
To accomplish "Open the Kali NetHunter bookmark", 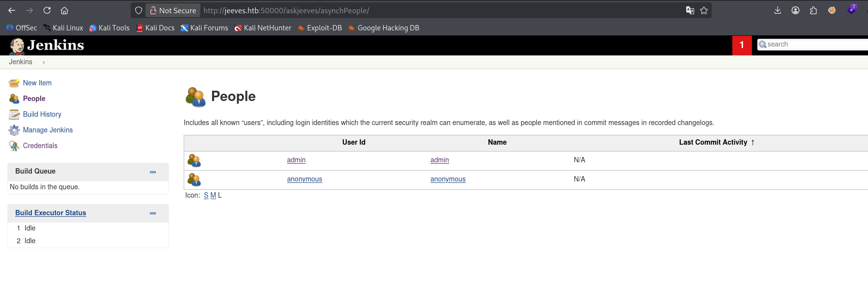I will (263, 28).
